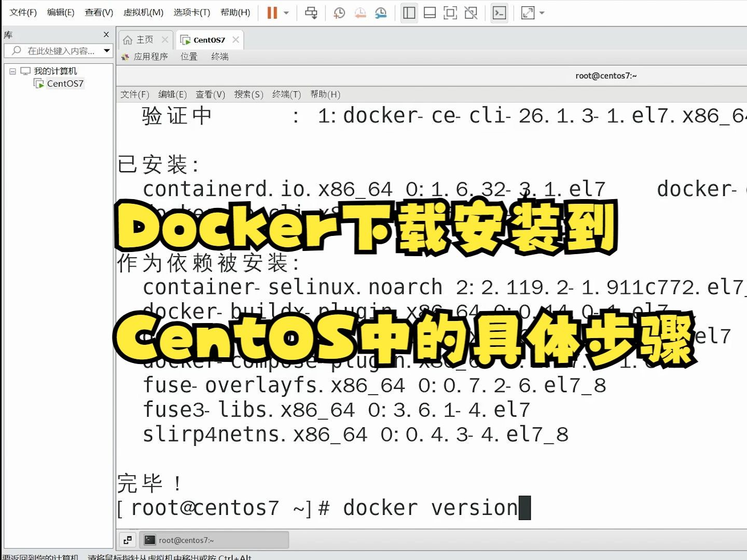Toggle the console view icon
The height and width of the screenshot is (560, 747).
pos(499,13)
